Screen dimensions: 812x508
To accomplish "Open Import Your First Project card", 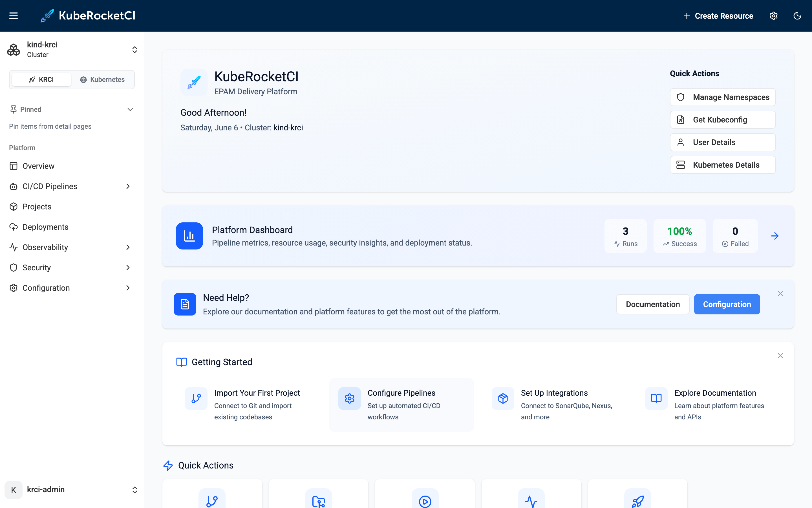I will click(x=248, y=405).
